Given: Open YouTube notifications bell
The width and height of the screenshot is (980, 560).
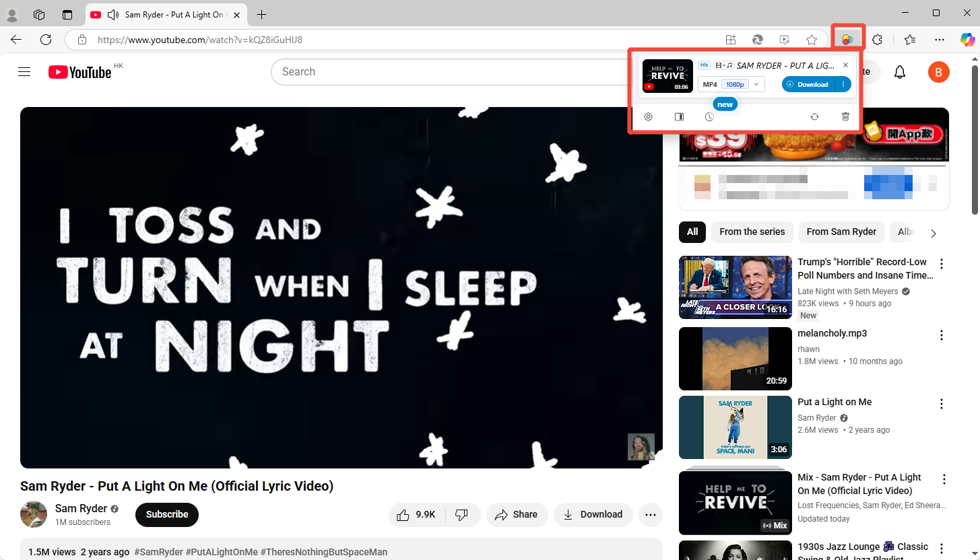Looking at the screenshot, I should click(899, 72).
